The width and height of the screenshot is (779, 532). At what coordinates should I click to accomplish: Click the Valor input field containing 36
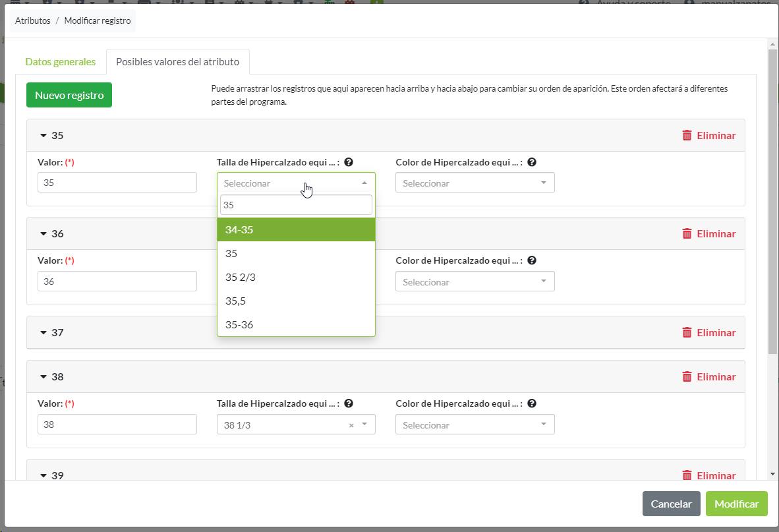pos(117,281)
